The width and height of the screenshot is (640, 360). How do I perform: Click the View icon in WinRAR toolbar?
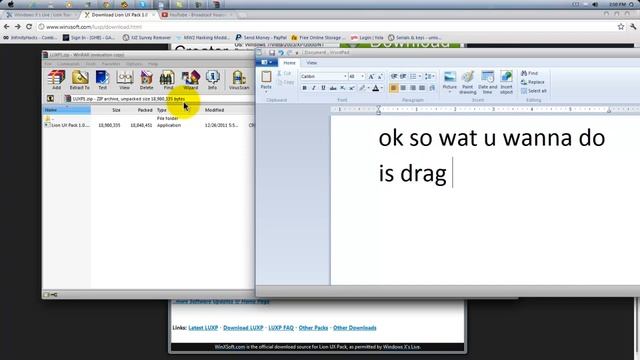click(x=124, y=80)
